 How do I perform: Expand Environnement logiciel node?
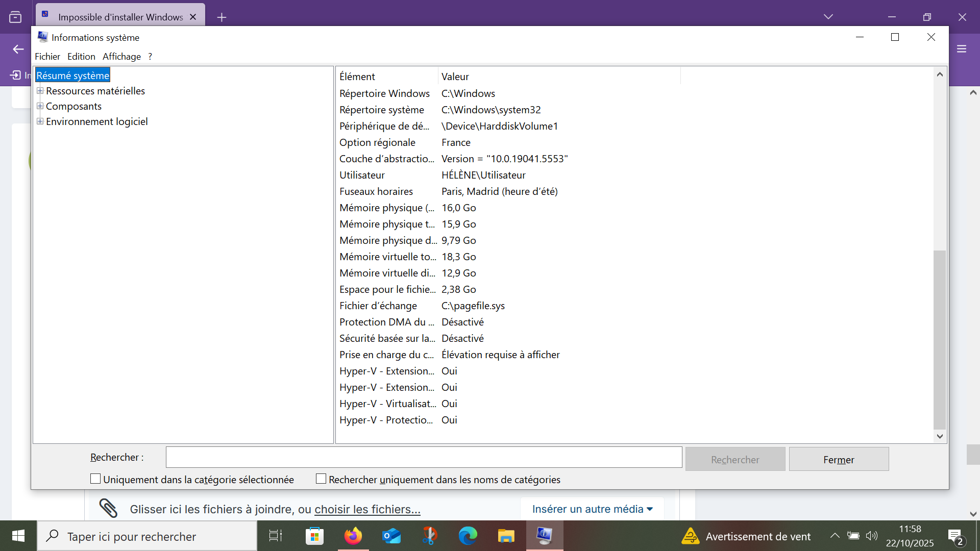point(40,121)
